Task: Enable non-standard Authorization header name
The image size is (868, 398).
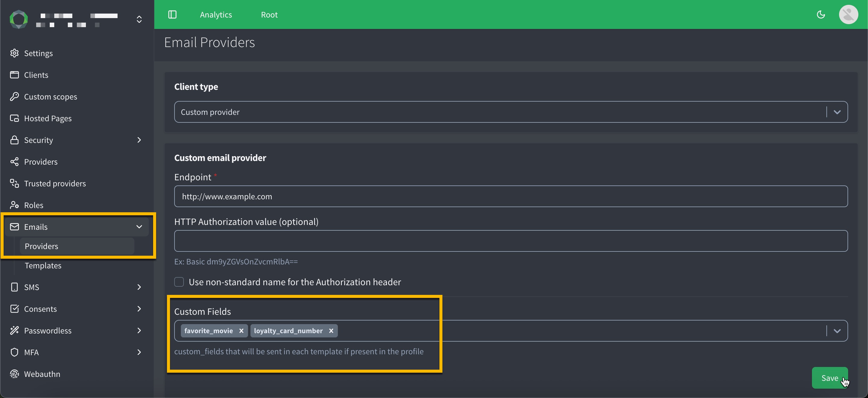Action: click(x=179, y=282)
